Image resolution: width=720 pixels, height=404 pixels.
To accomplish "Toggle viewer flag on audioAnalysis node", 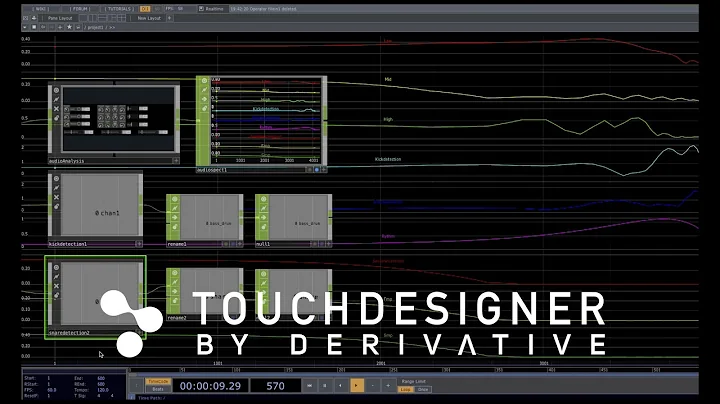I will 56,90.
